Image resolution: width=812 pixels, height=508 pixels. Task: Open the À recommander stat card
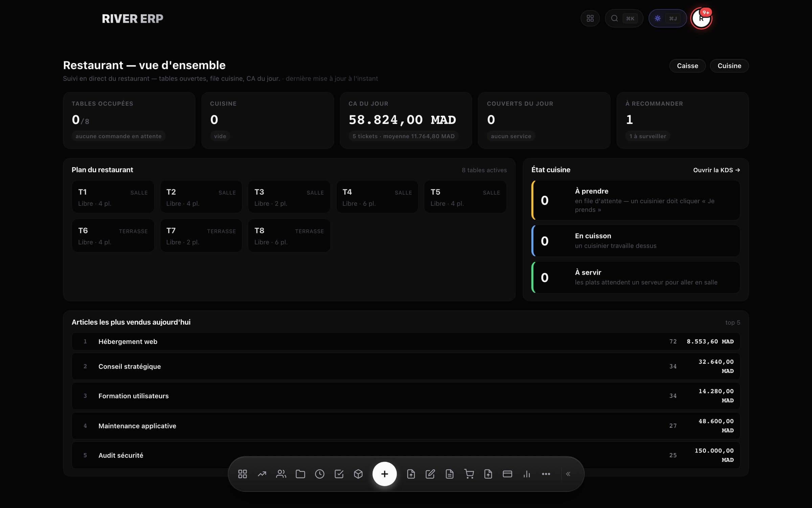pos(683,120)
